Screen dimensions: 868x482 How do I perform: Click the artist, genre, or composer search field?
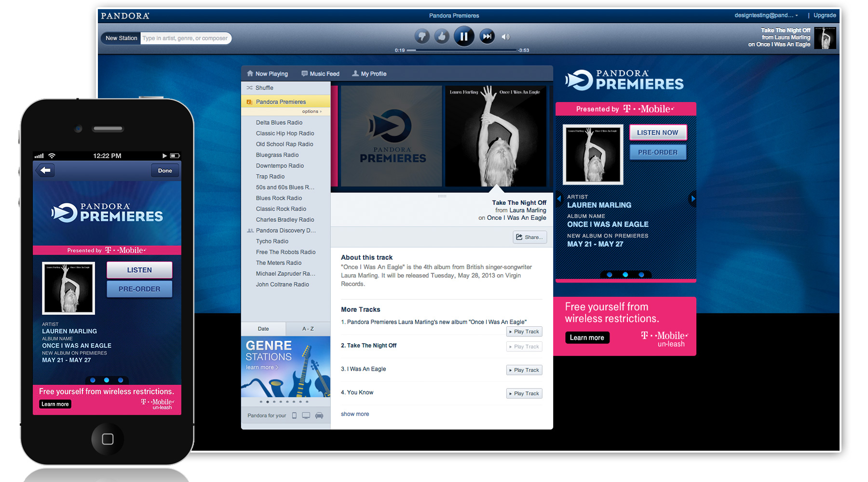click(186, 38)
